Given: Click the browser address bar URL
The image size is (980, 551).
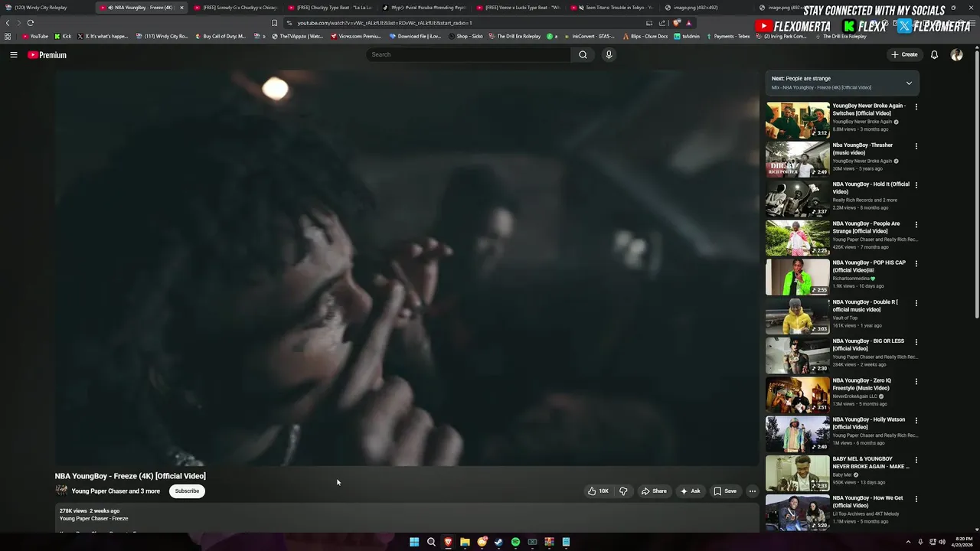Looking at the screenshot, I should 384,23.
